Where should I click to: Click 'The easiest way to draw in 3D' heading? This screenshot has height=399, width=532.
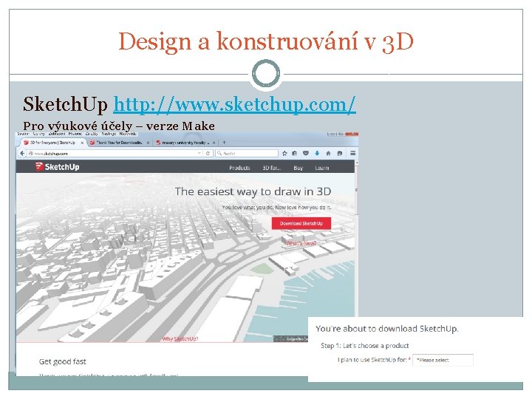[x=253, y=191]
